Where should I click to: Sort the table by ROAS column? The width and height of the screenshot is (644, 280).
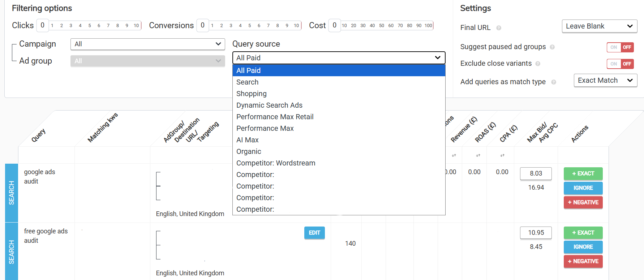pos(478,155)
